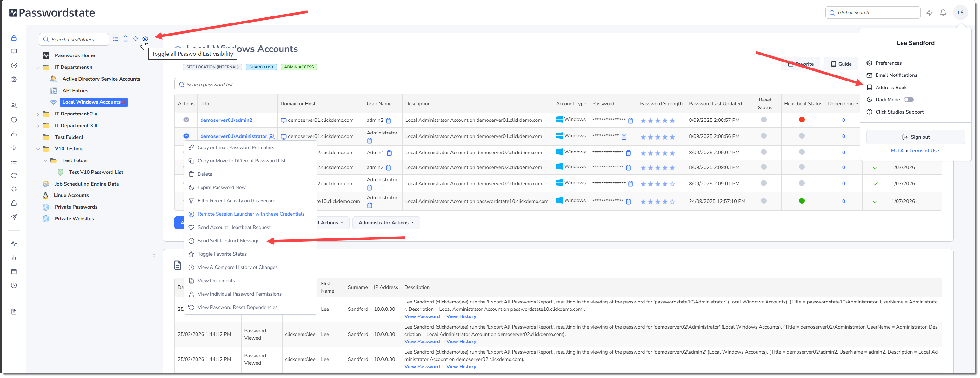Open Administrator Actions dropdown
The image size is (980, 378).
pos(386,223)
